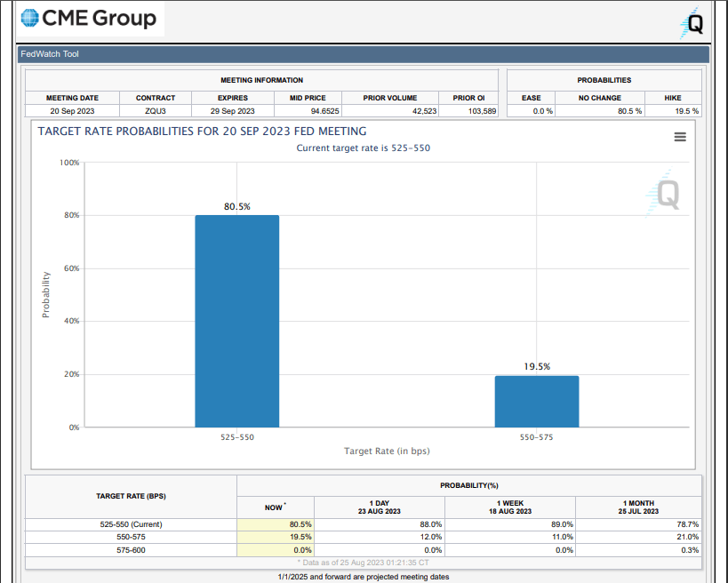Select the 19.5% bar value label

[537, 367]
